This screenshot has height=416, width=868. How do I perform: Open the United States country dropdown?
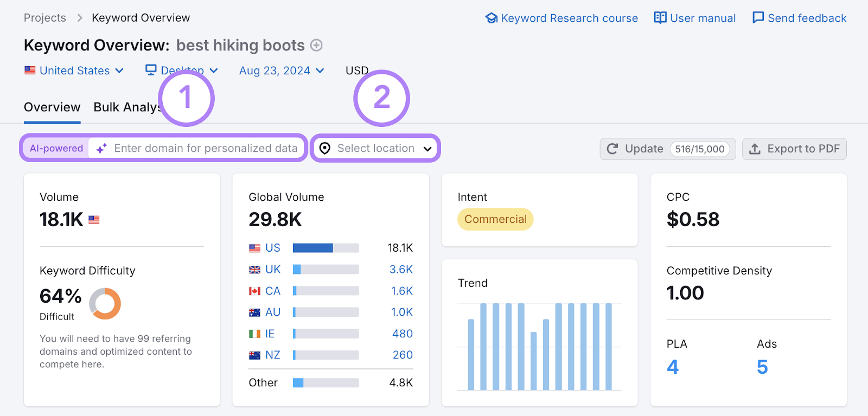tap(74, 71)
